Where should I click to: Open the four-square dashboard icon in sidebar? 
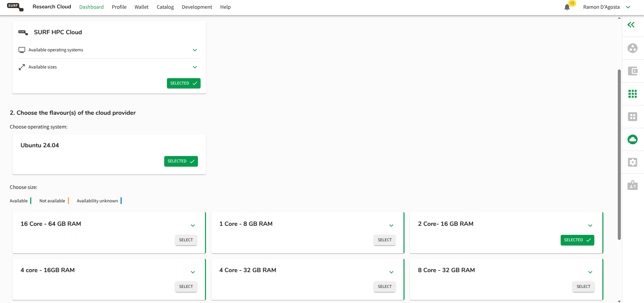click(633, 117)
